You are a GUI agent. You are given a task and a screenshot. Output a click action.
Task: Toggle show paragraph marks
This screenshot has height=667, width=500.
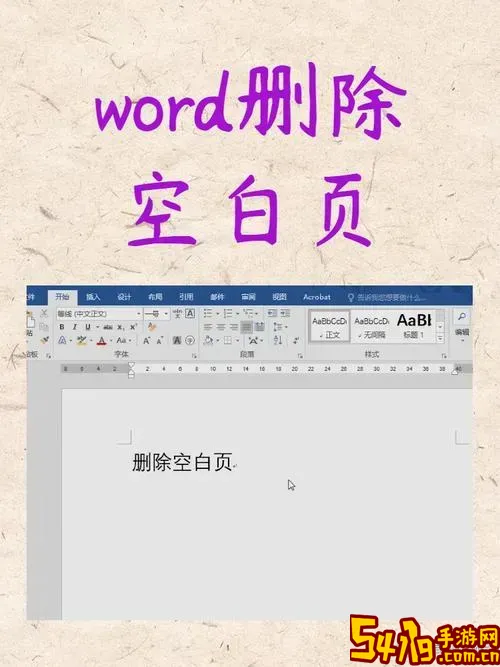296,340
